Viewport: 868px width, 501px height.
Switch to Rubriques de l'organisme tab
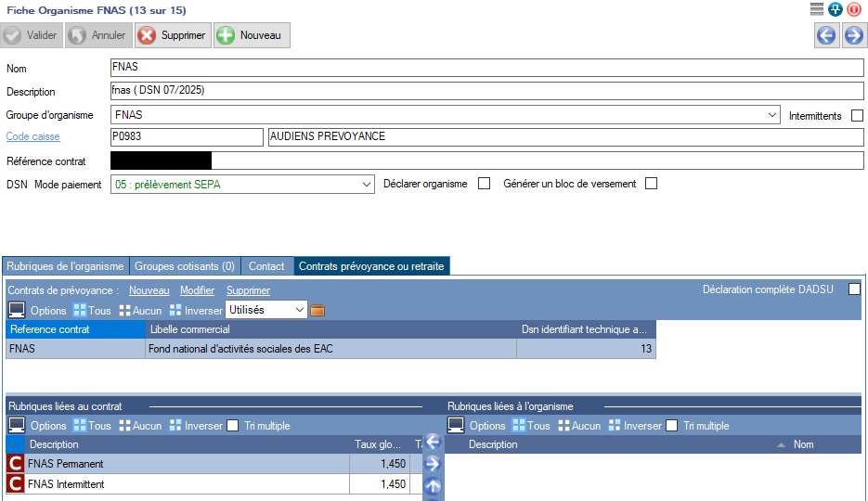tap(65, 266)
